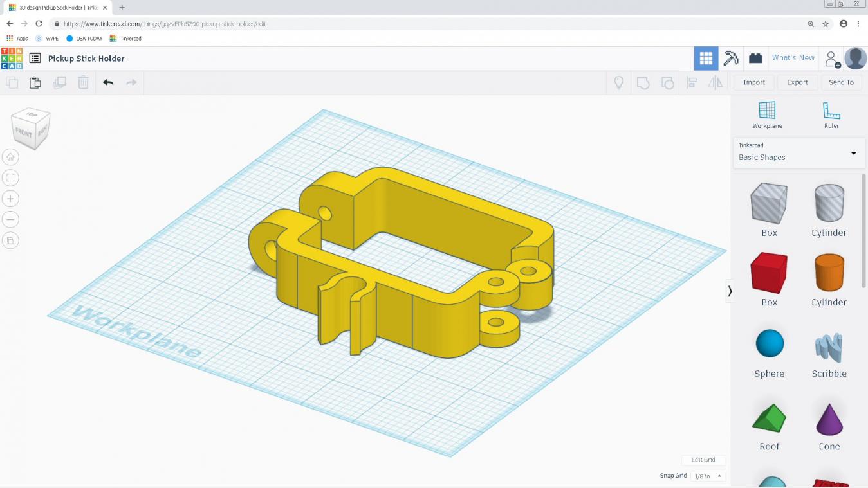Screen dimensions: 868x488
Task: Click the browser zoom magnifier icon
Action: click(811, 24)
